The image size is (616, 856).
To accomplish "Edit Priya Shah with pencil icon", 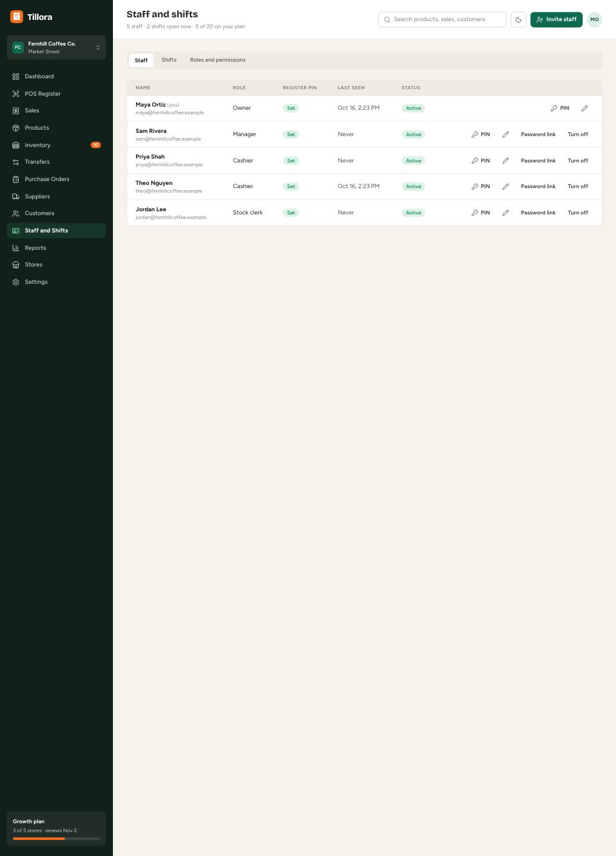I will click(506, 161).
